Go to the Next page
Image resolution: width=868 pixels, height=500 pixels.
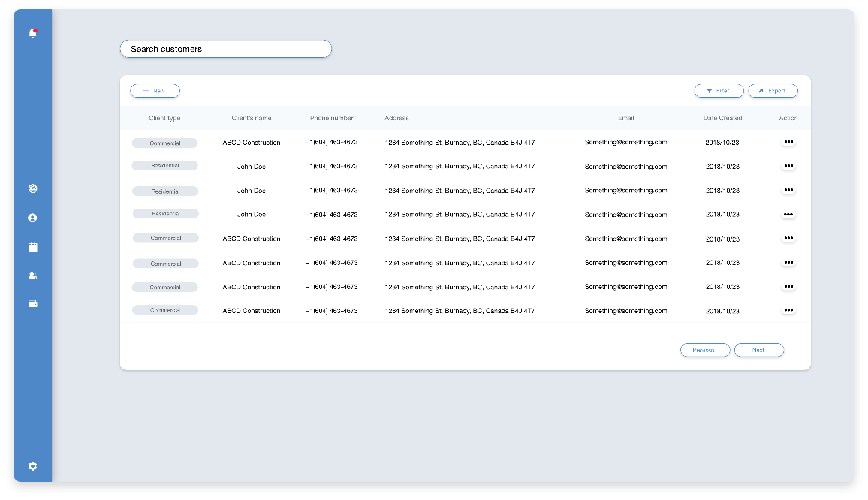759,351
